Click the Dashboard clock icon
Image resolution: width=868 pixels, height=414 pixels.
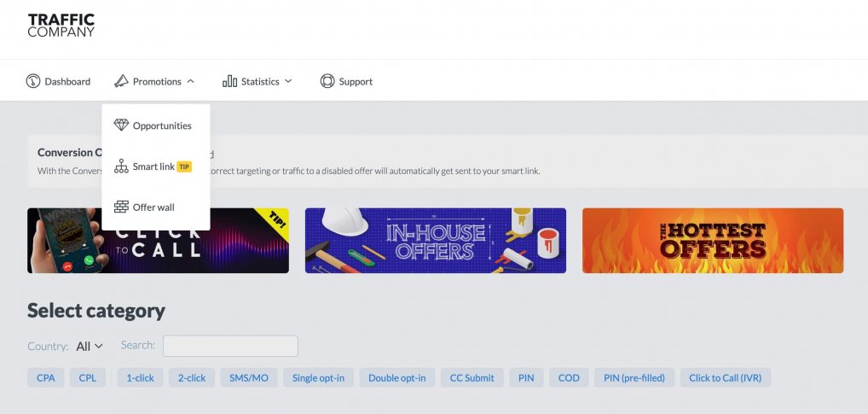tap(33, 81)
